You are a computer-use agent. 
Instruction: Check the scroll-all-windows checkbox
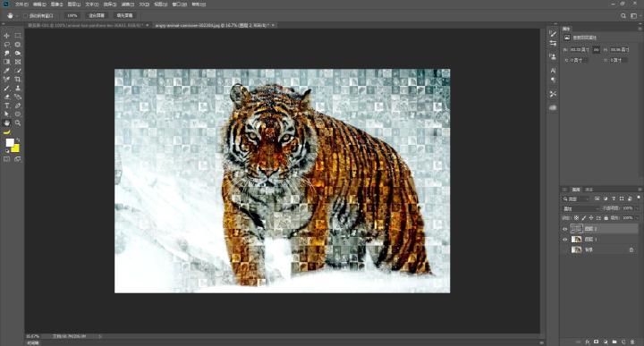(25, 15)
